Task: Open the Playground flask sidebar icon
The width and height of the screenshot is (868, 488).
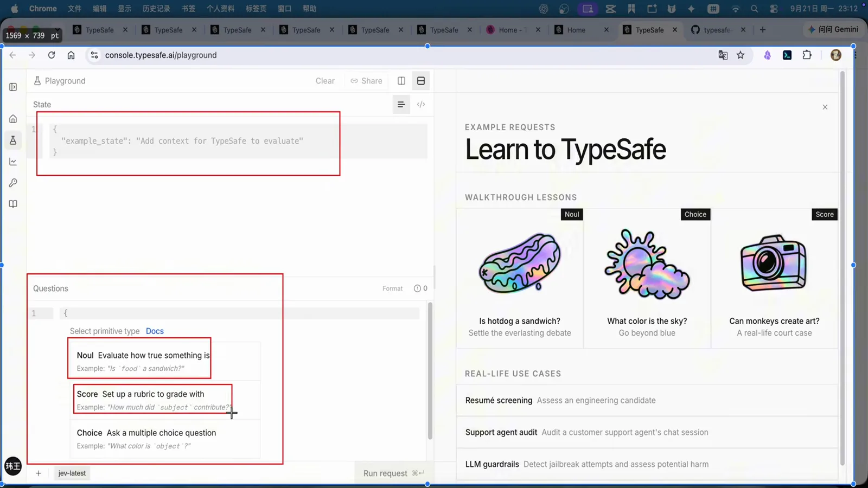Action: (x=13, y=140)
